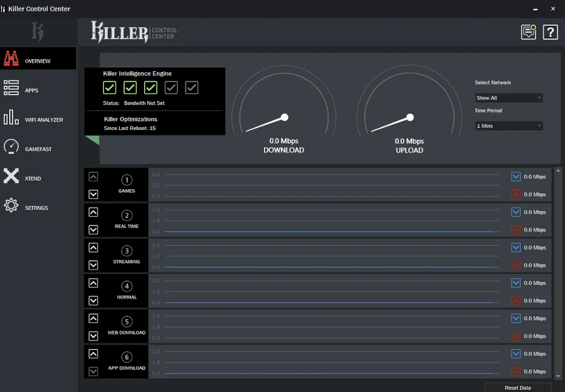Click Real Time blue download speed icon
565x392 pixels.
(516, 212)
